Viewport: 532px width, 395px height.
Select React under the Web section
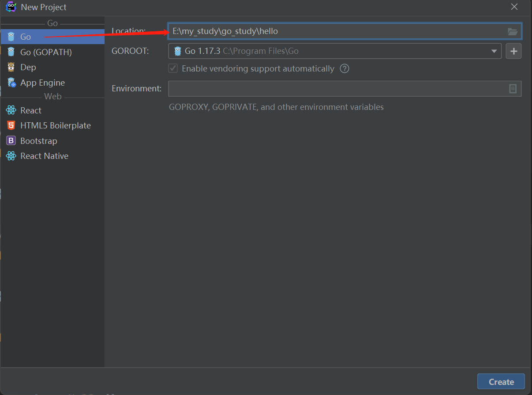click(52, 110)
